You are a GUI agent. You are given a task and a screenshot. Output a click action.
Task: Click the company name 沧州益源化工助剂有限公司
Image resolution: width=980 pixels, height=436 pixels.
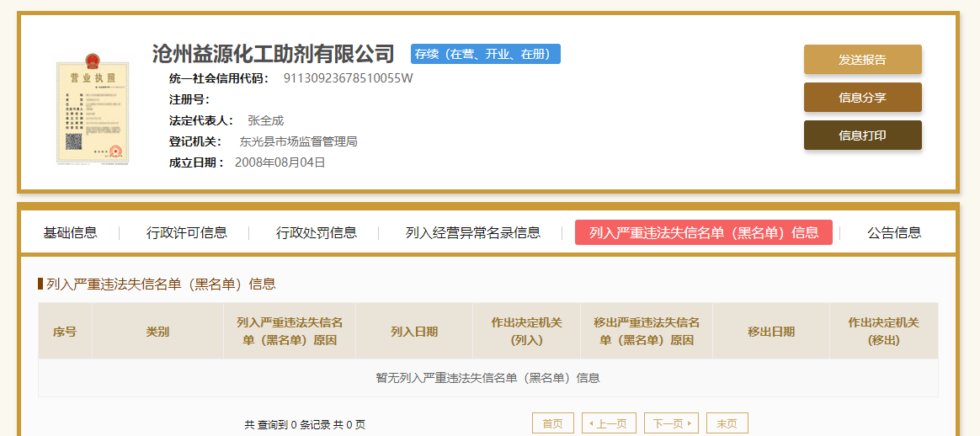(273, 54)
